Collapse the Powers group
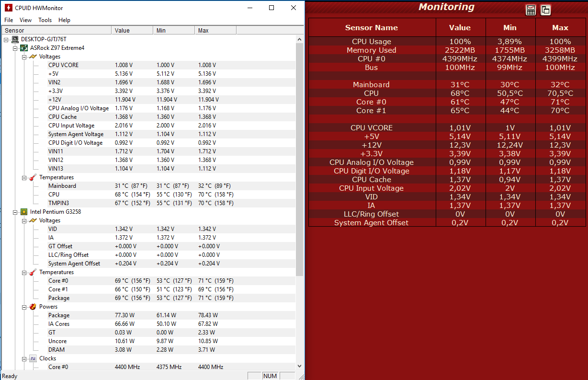Screen dimensions: 588x380 point(24,307)
